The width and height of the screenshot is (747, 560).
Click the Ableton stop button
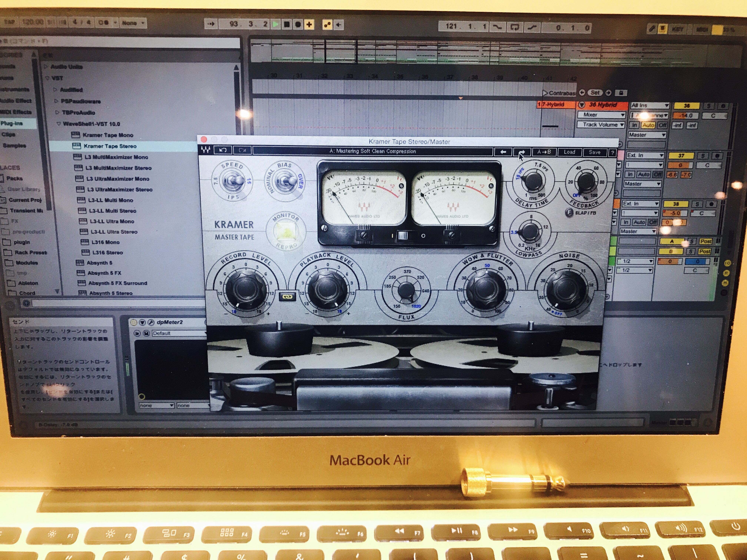(287, 24)
